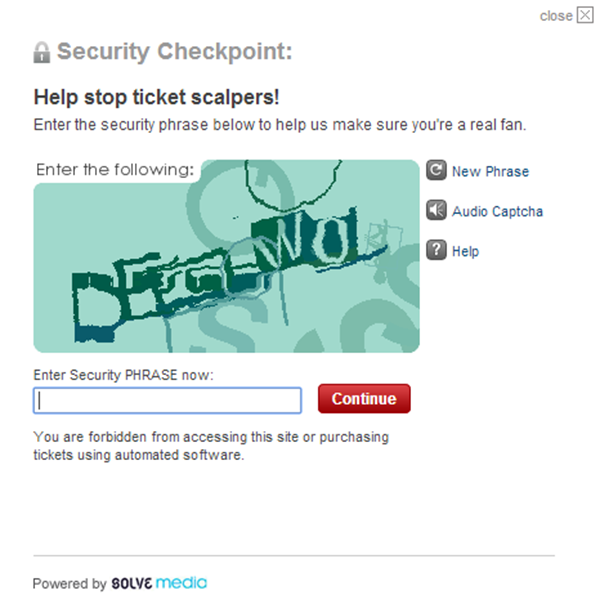Click the 'Help stop ticket scalpers!' heading
This screenshot has height=613, width=600.
click(156, 97)
